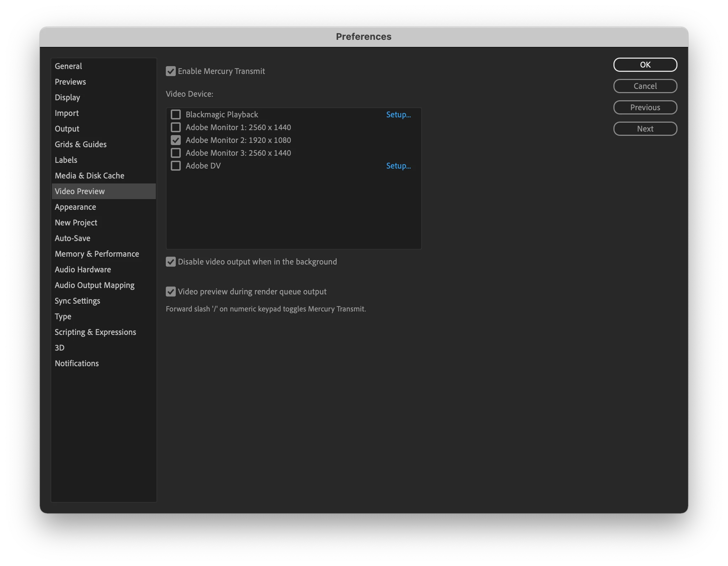Viewport: 728px width, 566px height.
Task: Check the Blackmagic Playback device
Action: [176, 114]
